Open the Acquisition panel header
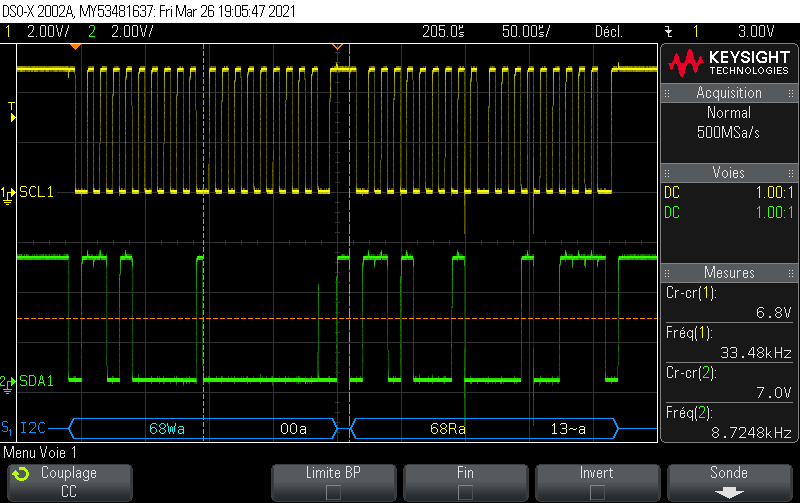The width and height of the screenshot is (800, 503). click(729, 93)
